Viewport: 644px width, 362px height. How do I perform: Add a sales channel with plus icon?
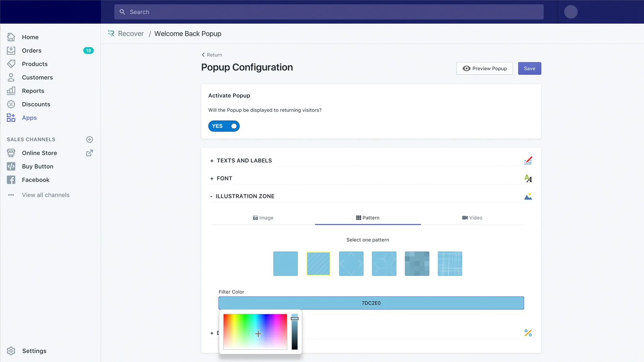tap(90, 140)
